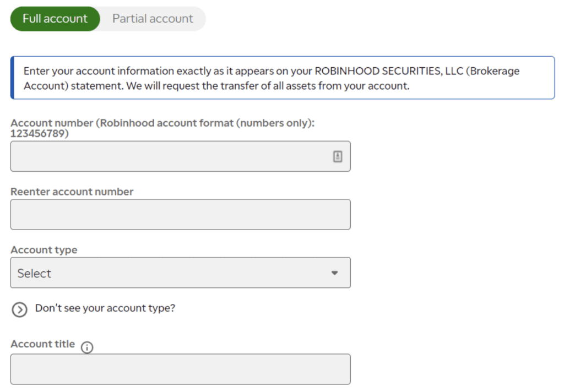Click the Reenter account number field

pyautogui.click(x=180, y=214)
